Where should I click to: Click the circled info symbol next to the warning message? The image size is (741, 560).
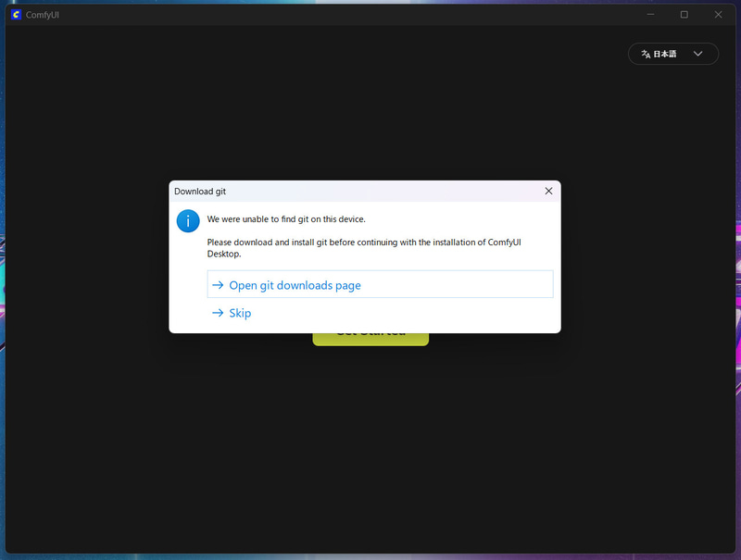pos(188,221)
